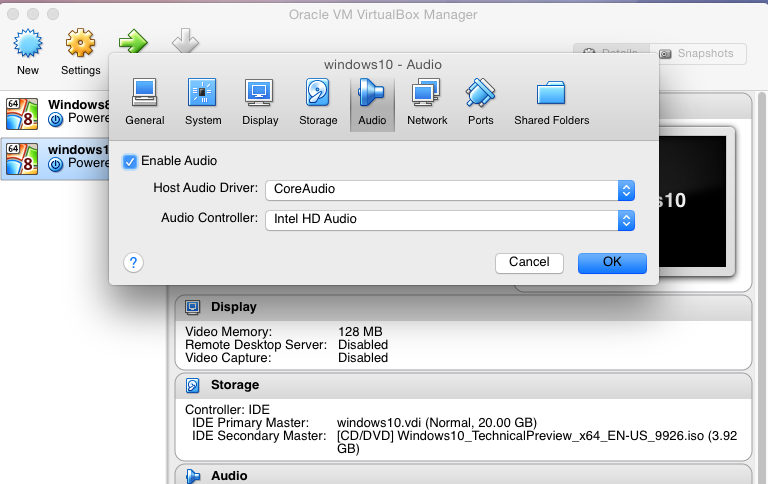The height and width of the screenshot is (484, 768).
Task: Click the green Start arrow icon
Action: point(133,43)
